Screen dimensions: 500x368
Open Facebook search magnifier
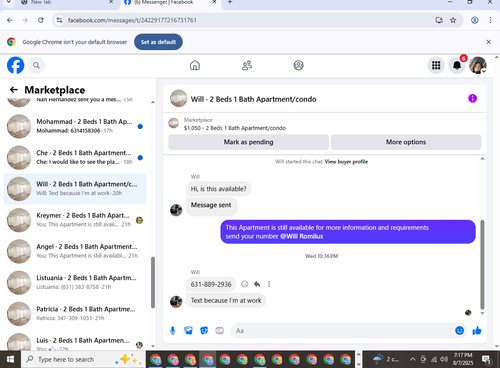click(36, 65)
